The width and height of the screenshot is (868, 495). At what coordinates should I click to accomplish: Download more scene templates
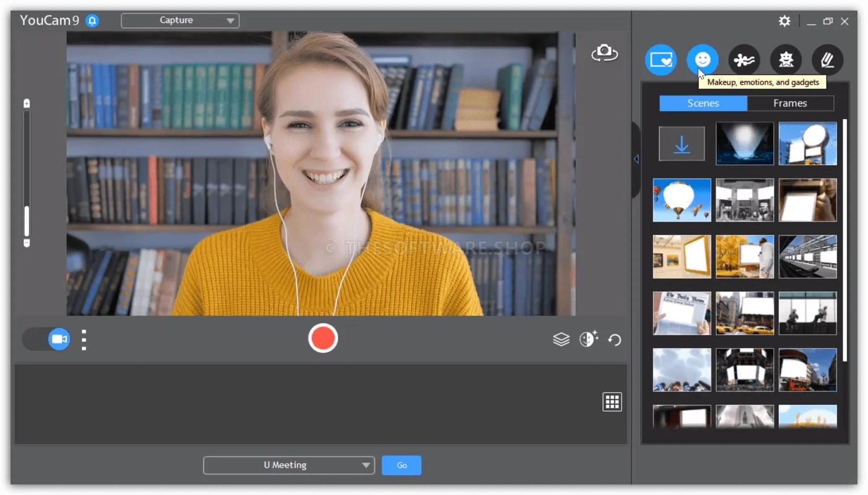(682, 144)
